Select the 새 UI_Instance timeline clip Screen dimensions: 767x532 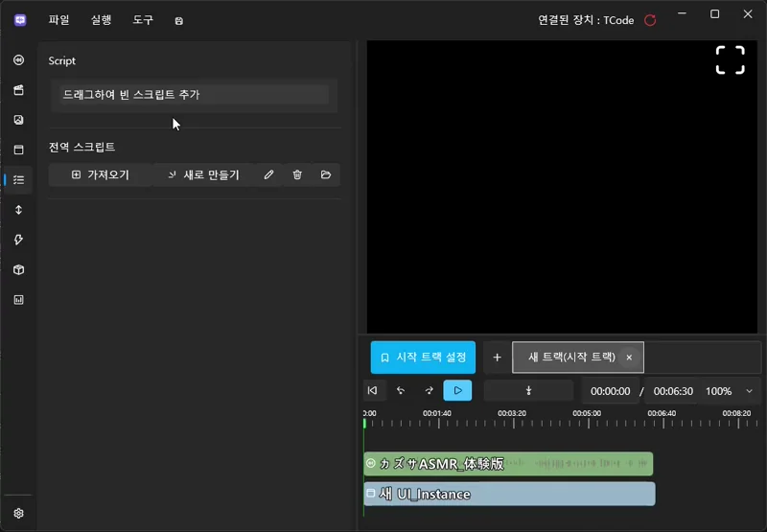pos(509,494)
